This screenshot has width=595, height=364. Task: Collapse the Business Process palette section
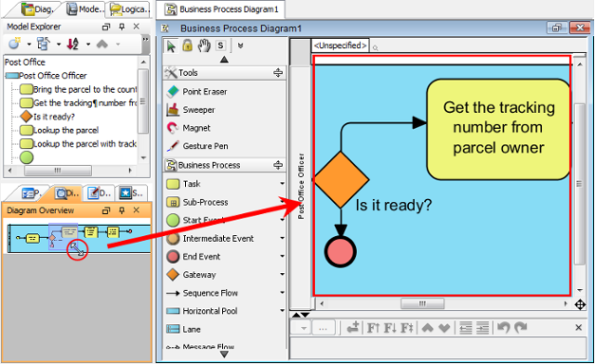(x=278, y=165)
